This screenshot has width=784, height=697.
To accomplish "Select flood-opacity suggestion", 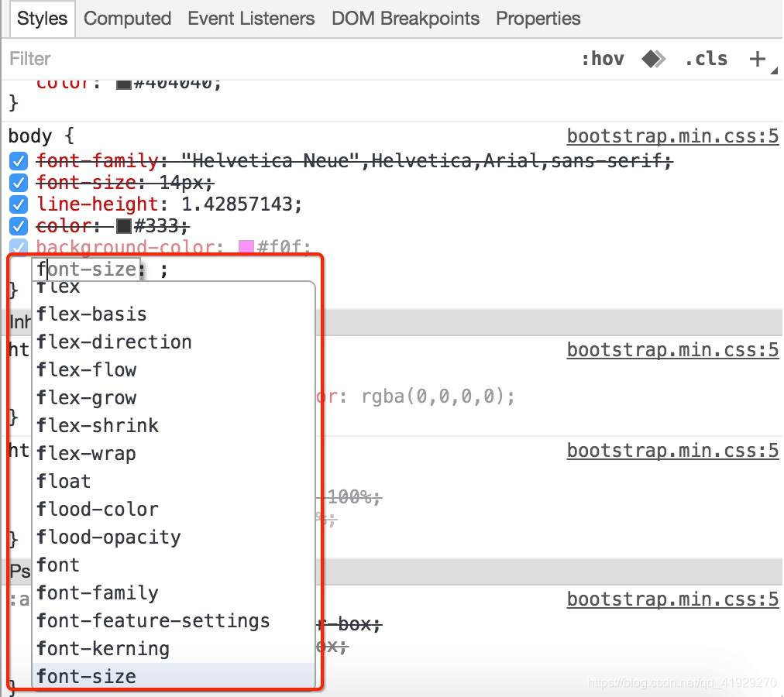I will 174,537.
